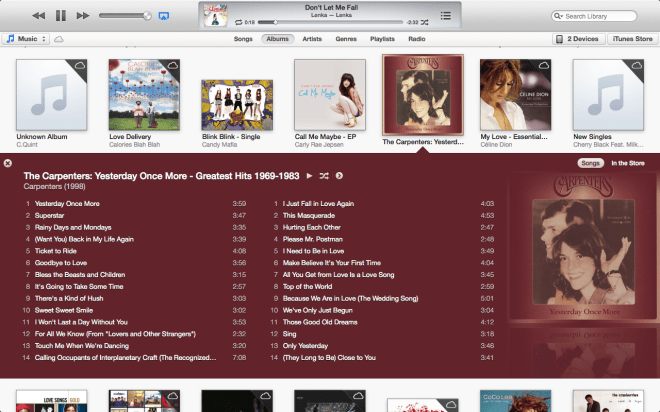The image size is (660, 412).
Task: Close the expanded album view
Action: pos(8,162)
